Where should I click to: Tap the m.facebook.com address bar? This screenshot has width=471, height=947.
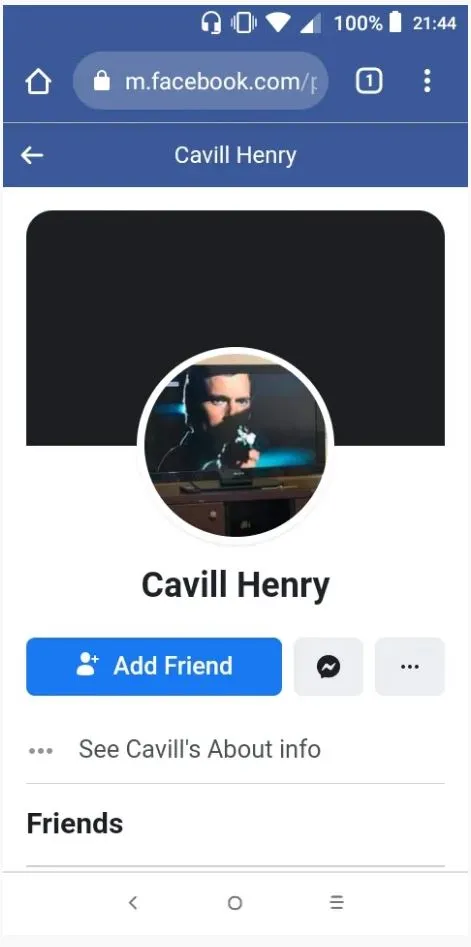pos(200,81)
